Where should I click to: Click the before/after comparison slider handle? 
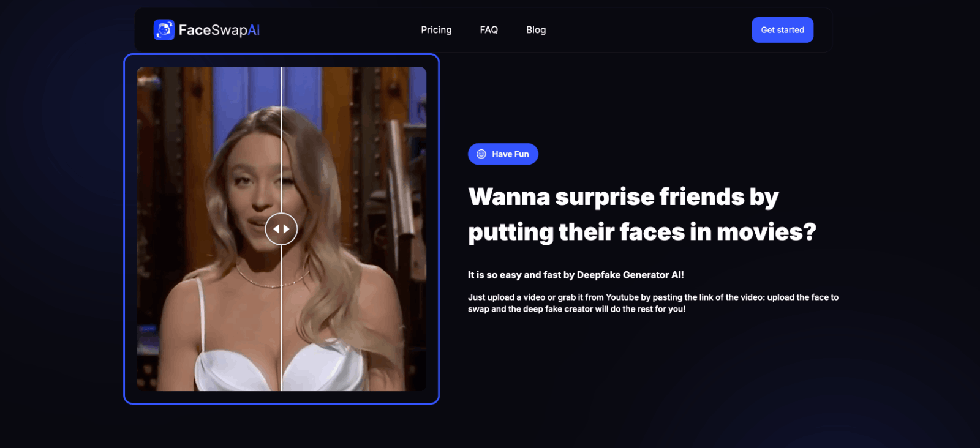pyautogui.click(x=281, y=229)
